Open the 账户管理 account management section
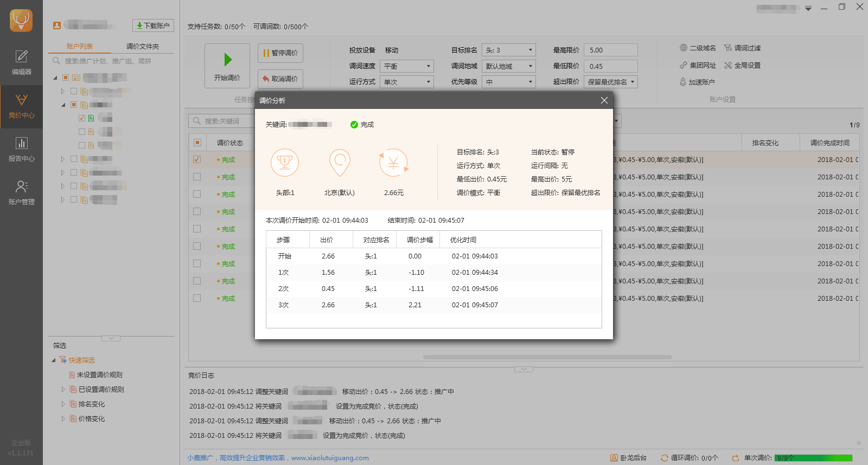The width and height of the screenshot is (868, 465). [x=21, y=193]
